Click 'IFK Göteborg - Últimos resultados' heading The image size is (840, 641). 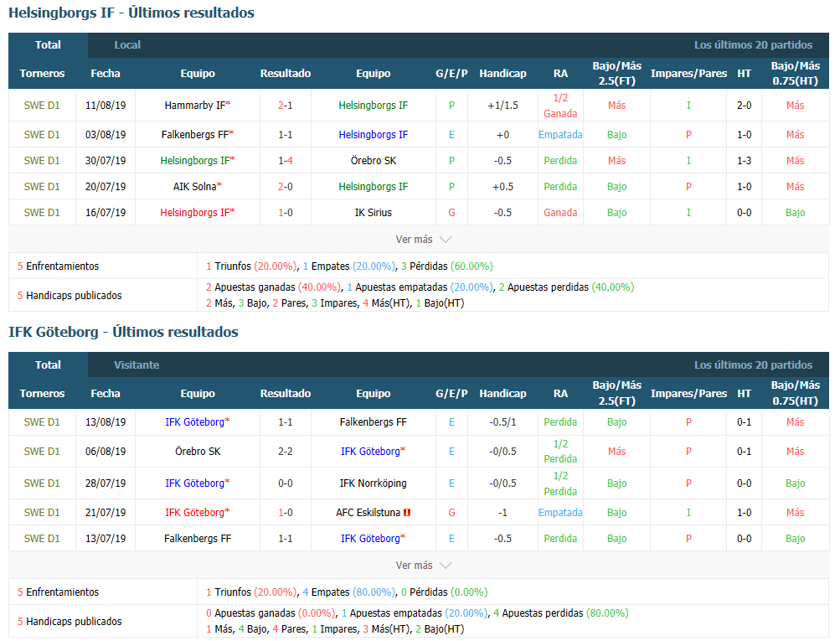(x=123, y=333)
